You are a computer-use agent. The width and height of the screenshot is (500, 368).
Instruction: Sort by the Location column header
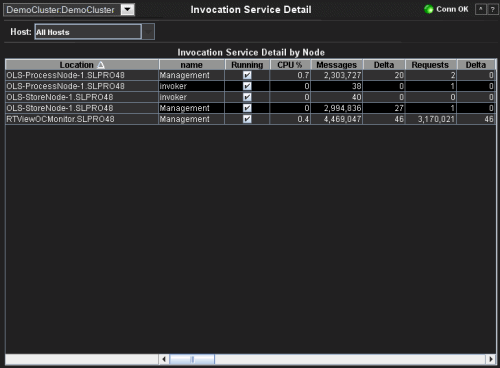tap(82, 65)
